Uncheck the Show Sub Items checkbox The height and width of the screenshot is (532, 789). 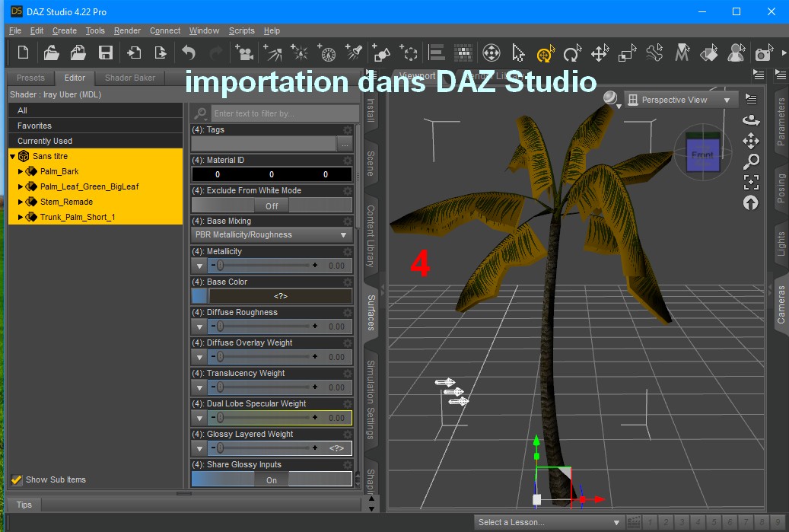click(x=17, y=479)
